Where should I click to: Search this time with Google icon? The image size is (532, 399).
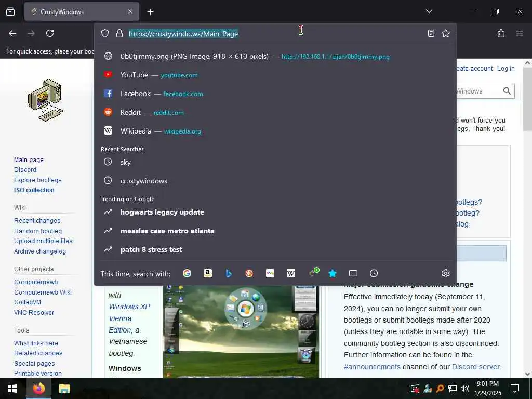pos(187,273)
